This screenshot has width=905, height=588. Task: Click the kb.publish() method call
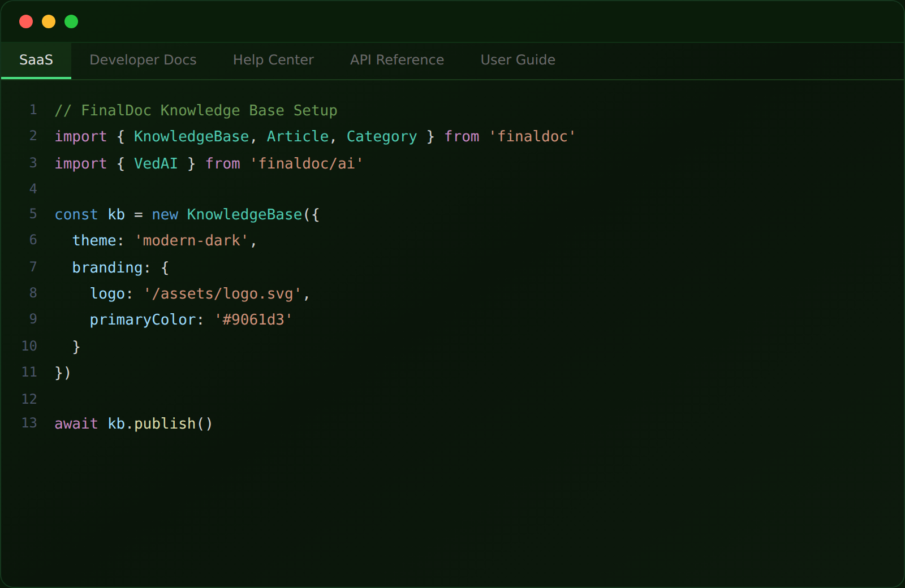[160, 423]
